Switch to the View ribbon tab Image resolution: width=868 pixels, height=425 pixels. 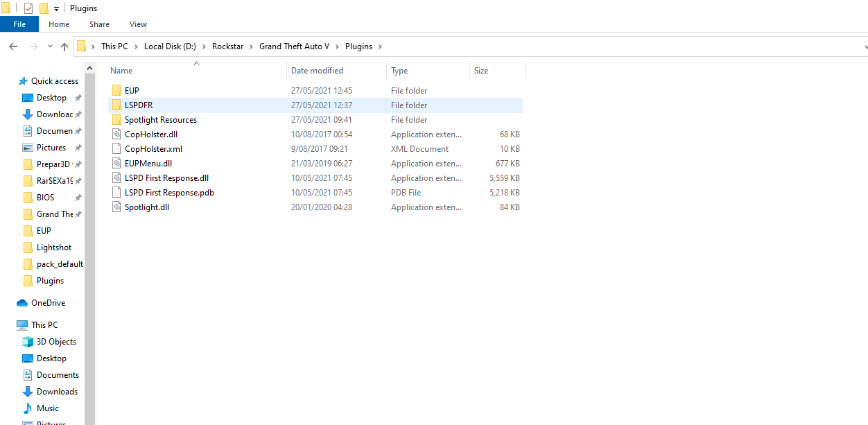[x=139, y=24]
